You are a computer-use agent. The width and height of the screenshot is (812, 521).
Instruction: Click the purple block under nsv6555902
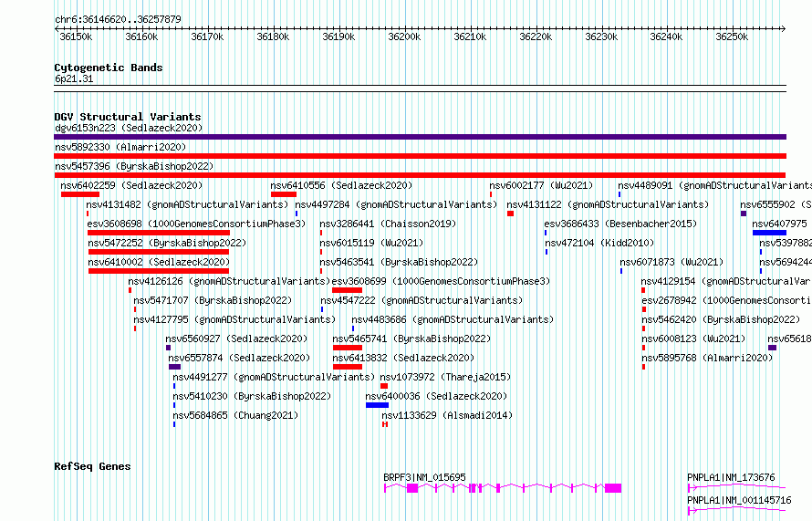pos(744,214)
